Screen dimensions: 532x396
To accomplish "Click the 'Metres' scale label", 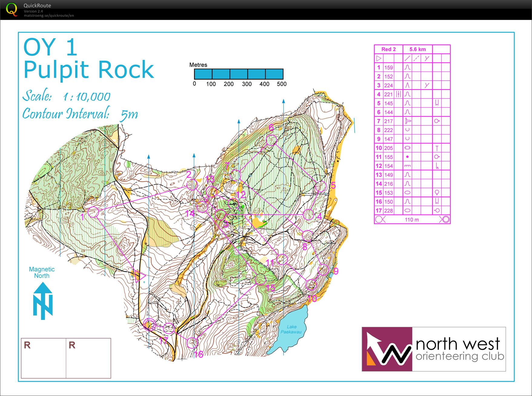I will [198, 65].
